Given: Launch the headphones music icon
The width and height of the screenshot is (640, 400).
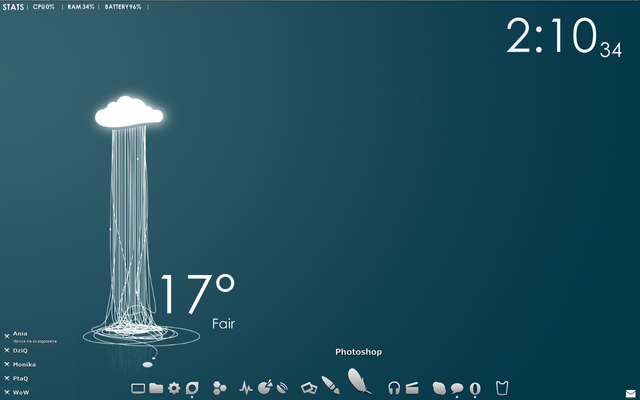Looking at the screenshot, I should coord(394,388).
